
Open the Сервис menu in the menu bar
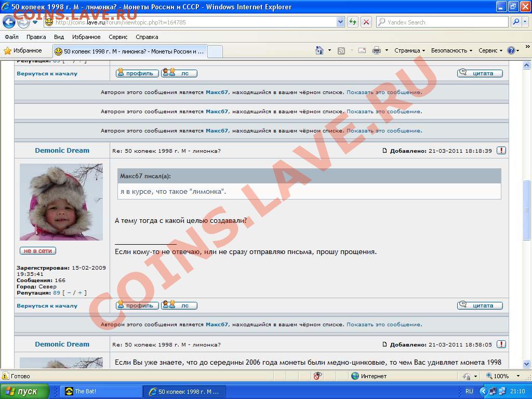click(118, 37)
